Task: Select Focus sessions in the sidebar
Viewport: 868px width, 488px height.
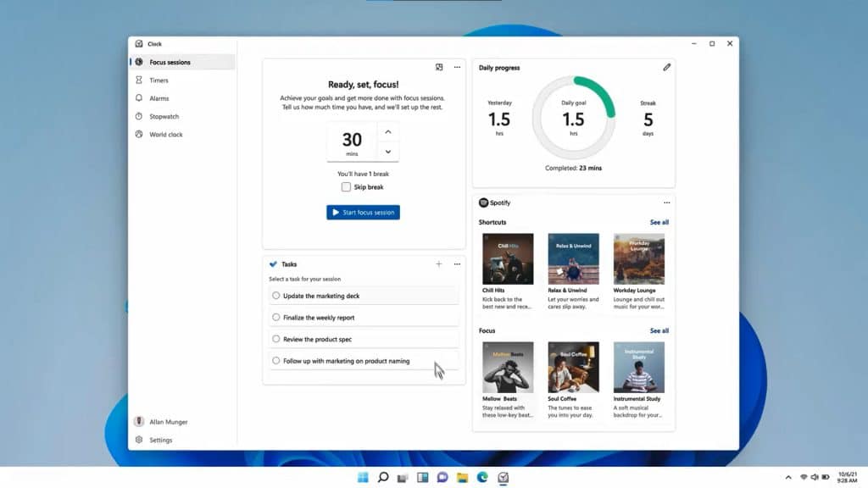Action: pos(170,62)
